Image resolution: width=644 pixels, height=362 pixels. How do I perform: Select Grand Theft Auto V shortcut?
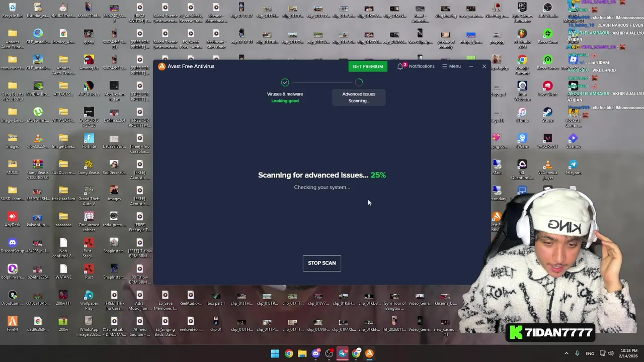(x=89, y=196)
